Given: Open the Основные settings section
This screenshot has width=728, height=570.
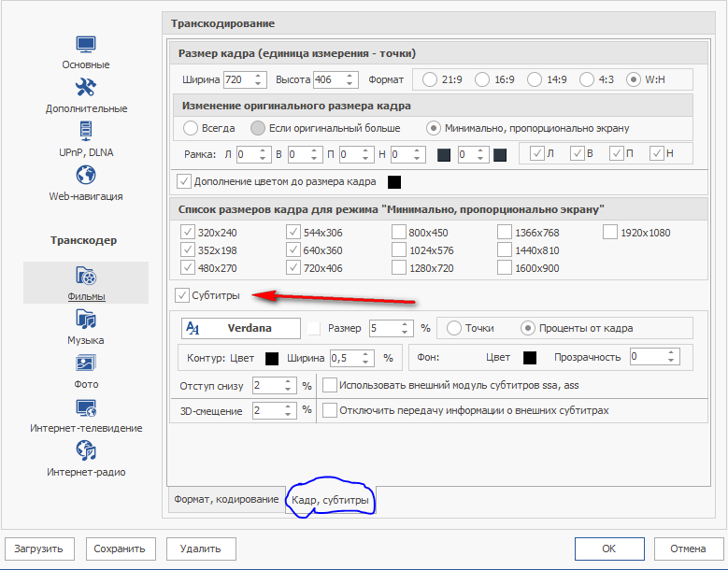Looking at the screenshot, I should click(x=86, y=52).
